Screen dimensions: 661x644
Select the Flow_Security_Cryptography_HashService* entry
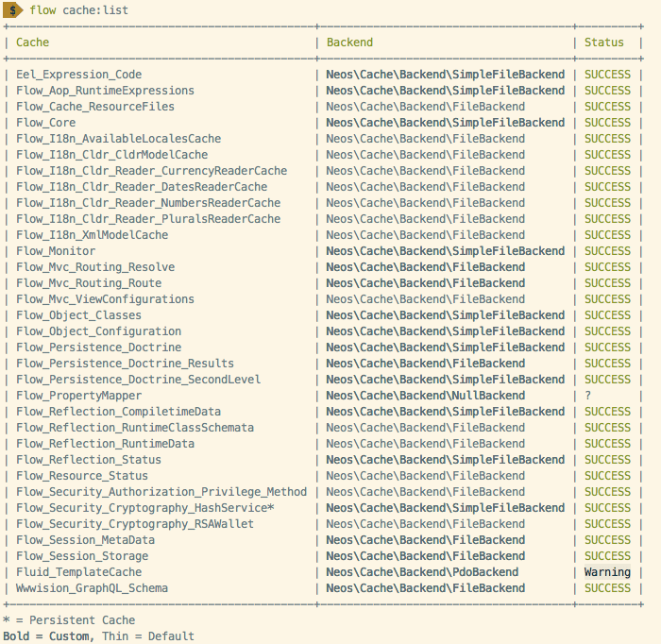pyautogui.click(x=145, y=508)
